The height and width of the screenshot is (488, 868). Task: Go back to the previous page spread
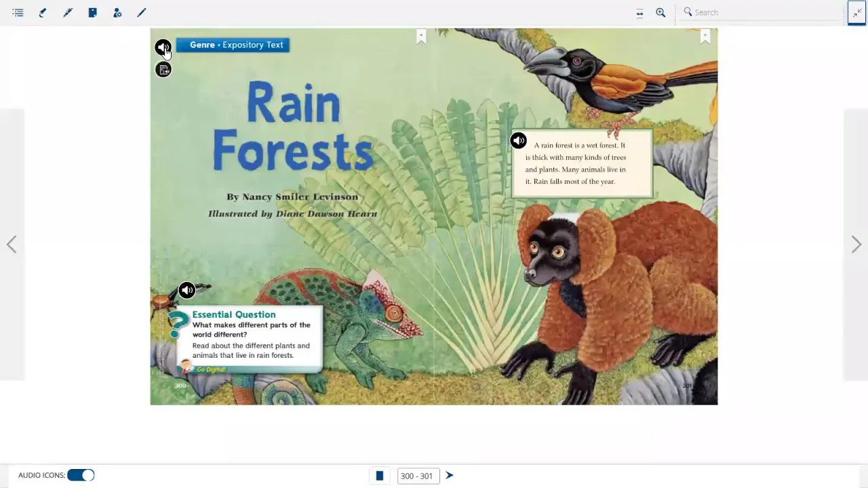point(12,244)
